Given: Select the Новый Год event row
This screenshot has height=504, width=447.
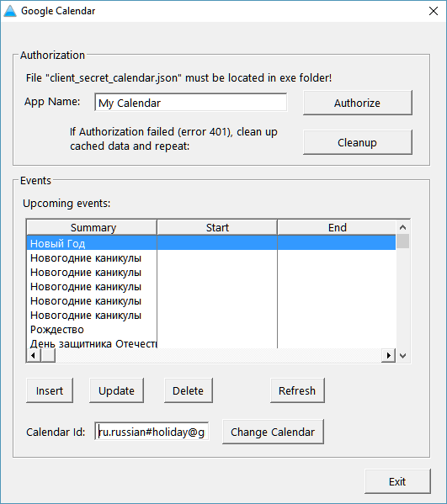Looking at the screenshot, I should (211, 243).
